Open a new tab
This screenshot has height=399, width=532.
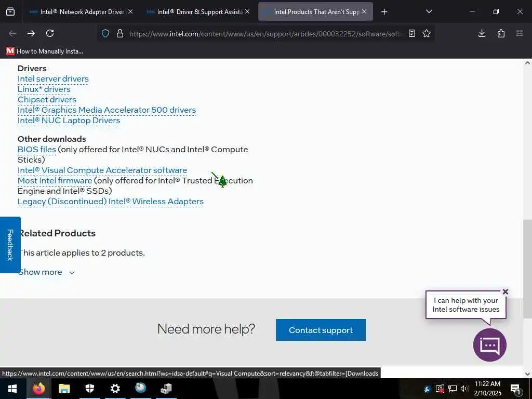(x=384, y=12)
